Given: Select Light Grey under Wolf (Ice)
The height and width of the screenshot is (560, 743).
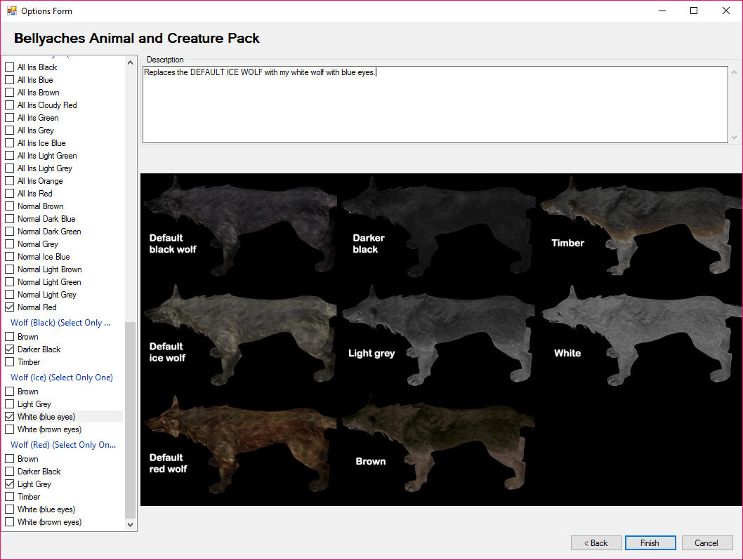Looking at the screenshot, I should pos(9,404).
